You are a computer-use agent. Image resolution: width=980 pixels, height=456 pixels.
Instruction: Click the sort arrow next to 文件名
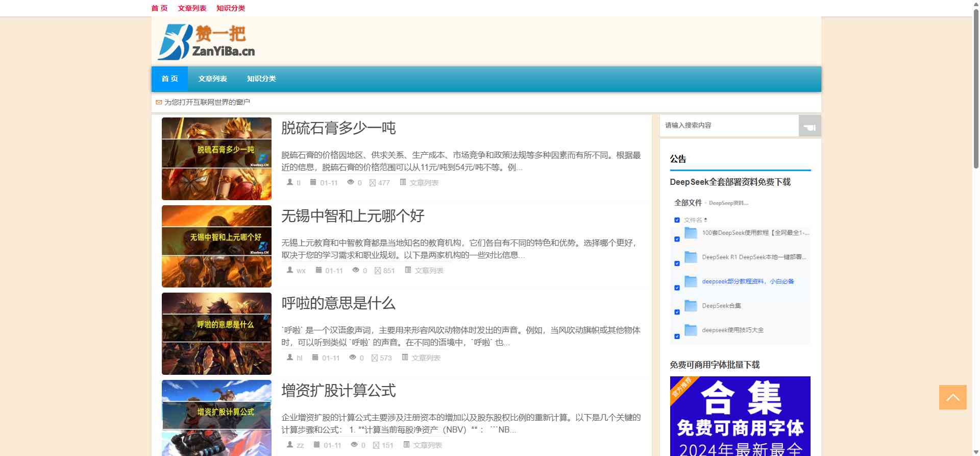click(705, 220)
